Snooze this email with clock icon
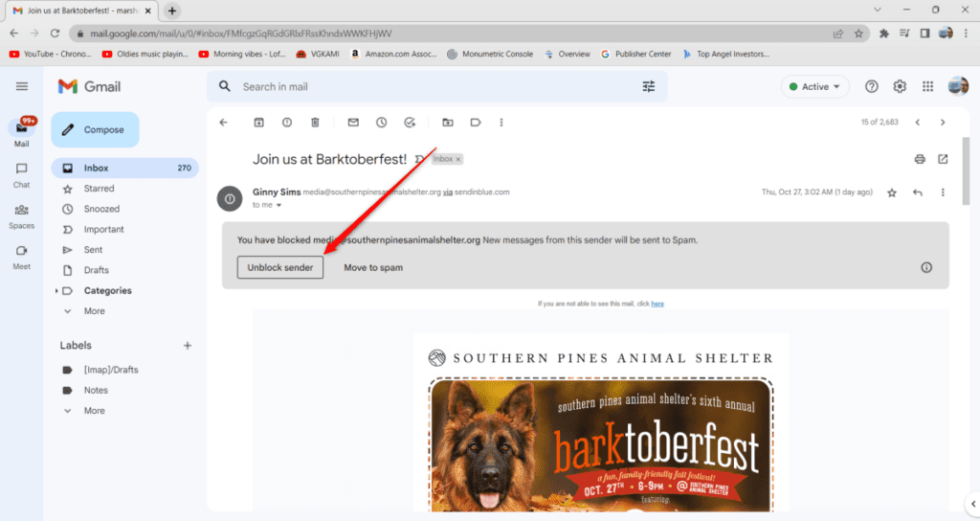The width and height of the screenshot is (980, 521). click(381, 123)
